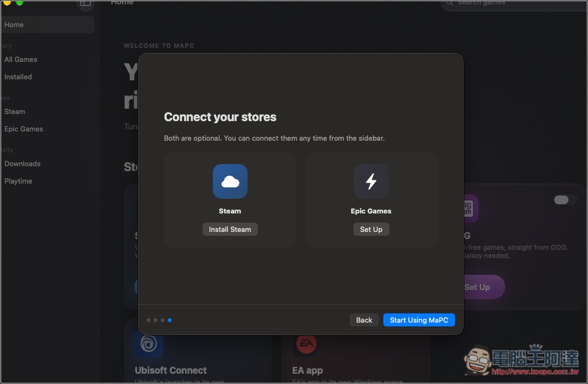Click the Epic Games lightning bolt icon
The height and width of the screenshot is (384, 588).
[371, 181]
